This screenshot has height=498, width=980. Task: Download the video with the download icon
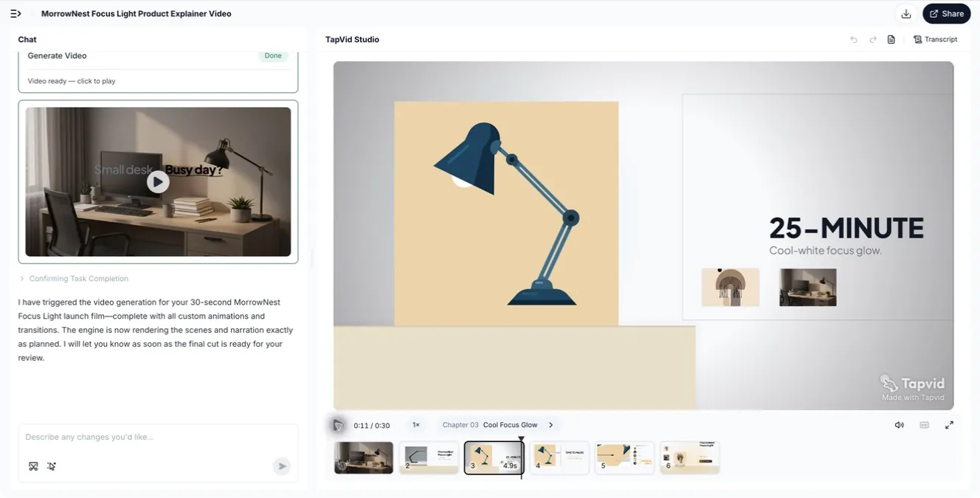pos(906,13)
